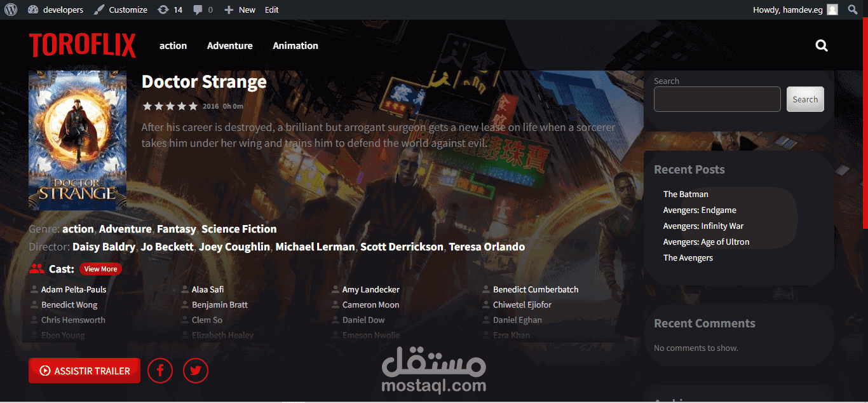Open cast member Chris Hemsworth
This screenshot has width=868, height=403.
coord(73,320)
